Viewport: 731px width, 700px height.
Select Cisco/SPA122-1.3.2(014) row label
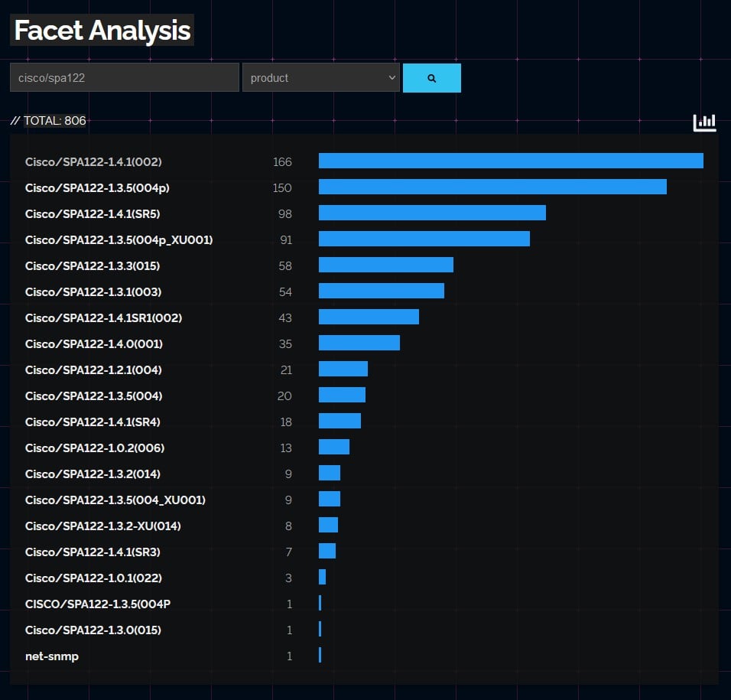[x=93, y=474]
